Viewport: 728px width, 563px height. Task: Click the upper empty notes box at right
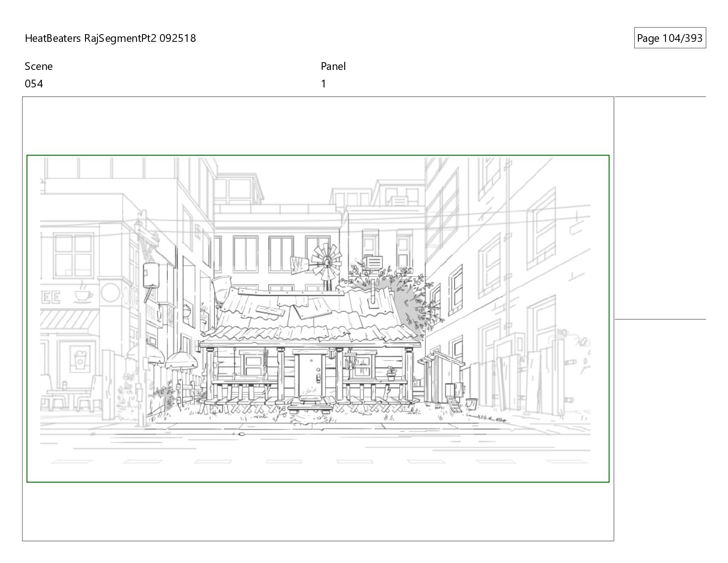(660, 207)
